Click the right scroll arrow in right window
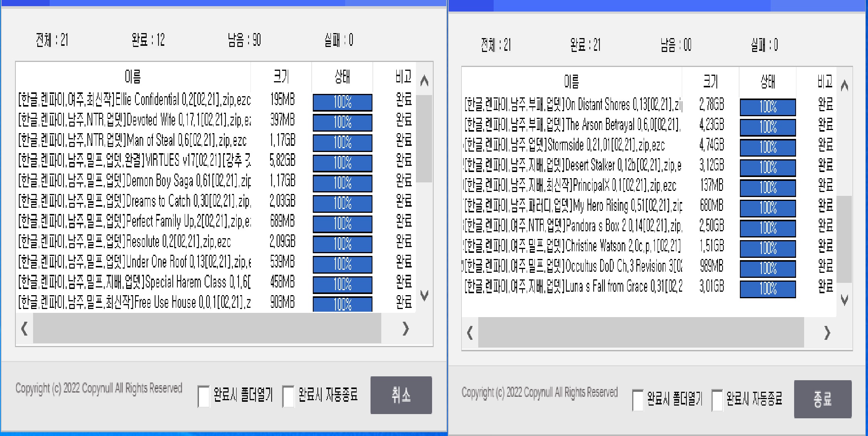Image resolution: width=868 pixels, height=436 pixels. [x=827, y=332]
